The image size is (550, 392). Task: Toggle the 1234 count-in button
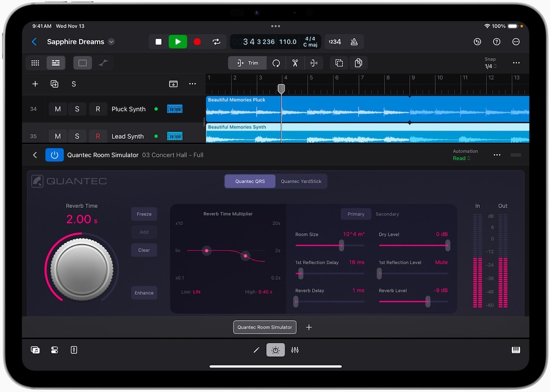coord(335,41)
